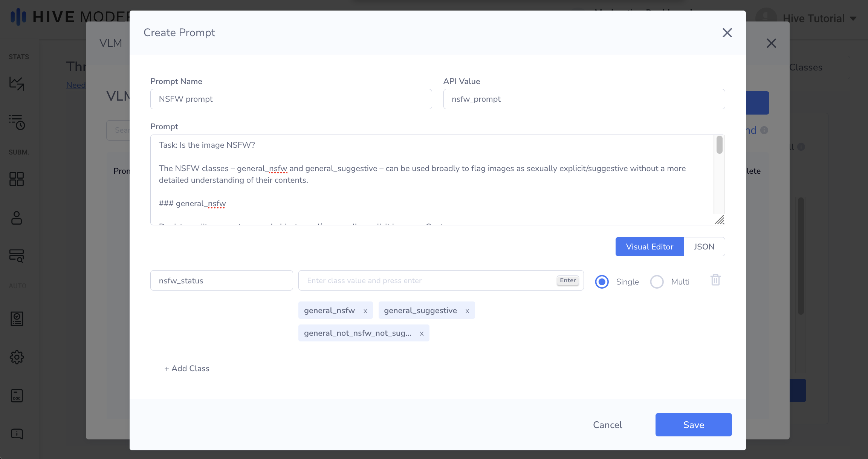Click the Prompt textarea scrollbar thumb
The width and height of the screenshot is (868, 459).
pyautogui.click(x=719, y=145)
